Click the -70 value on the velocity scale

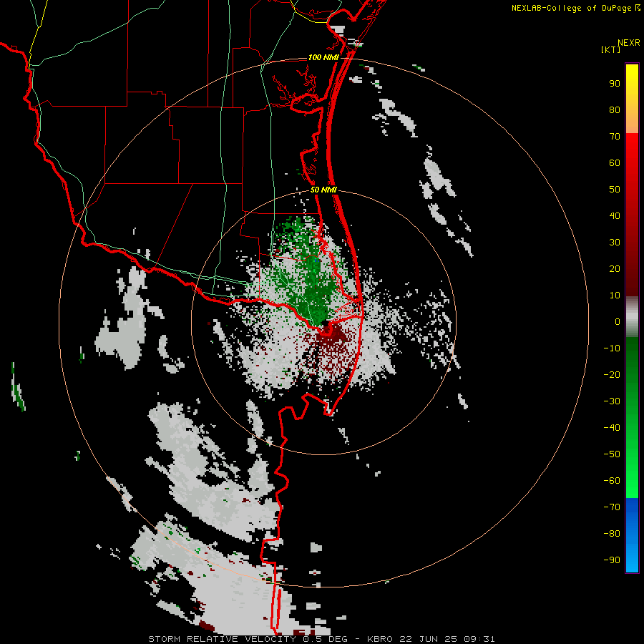(x=612, y=507)
